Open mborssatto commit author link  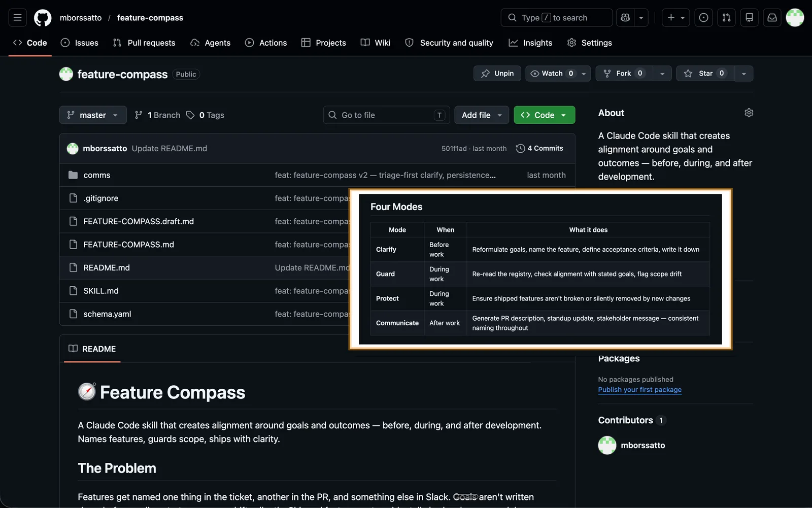105,149
